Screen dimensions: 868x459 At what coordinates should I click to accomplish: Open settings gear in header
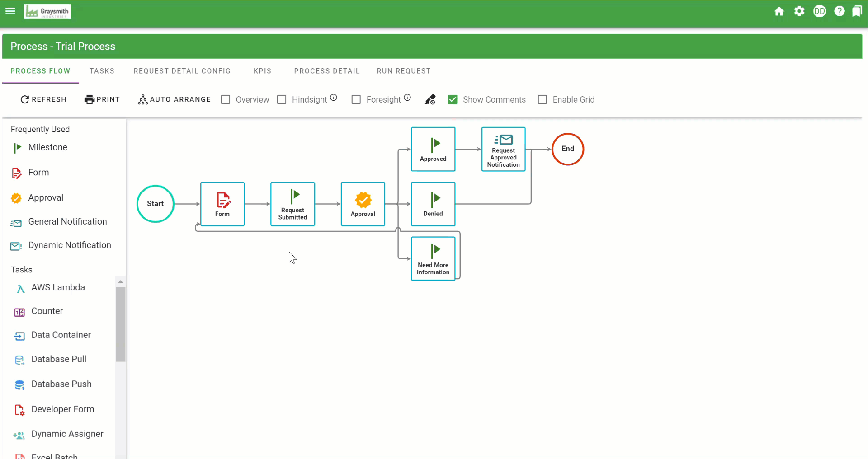click(799, 11)
